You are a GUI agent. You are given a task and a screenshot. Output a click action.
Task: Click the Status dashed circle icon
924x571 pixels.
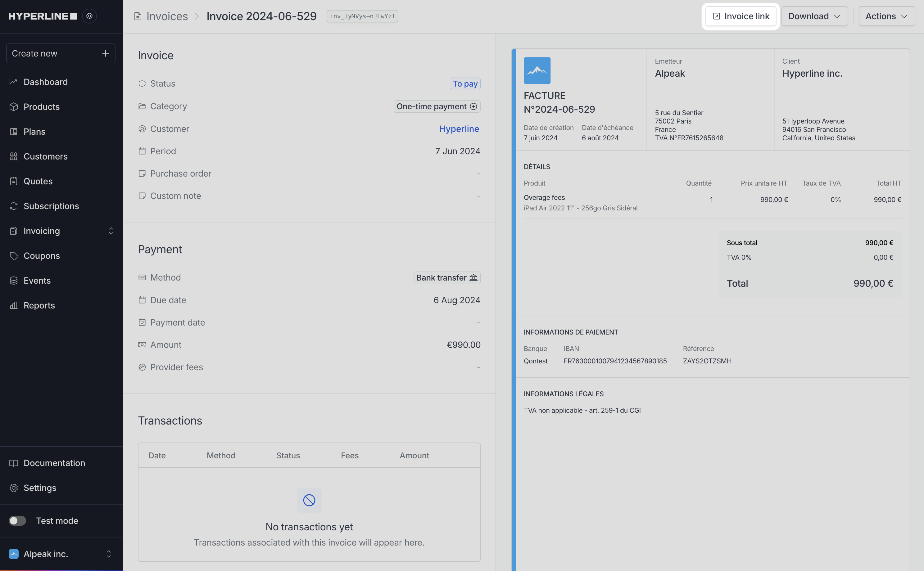pos(142,83)
